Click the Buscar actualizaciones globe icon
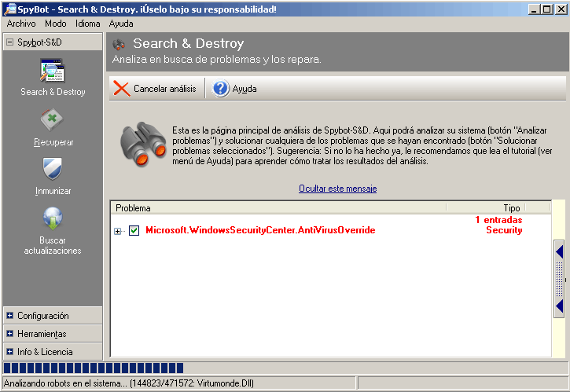The width and height of the screenshot is (570, 392). tap(53, 218)
